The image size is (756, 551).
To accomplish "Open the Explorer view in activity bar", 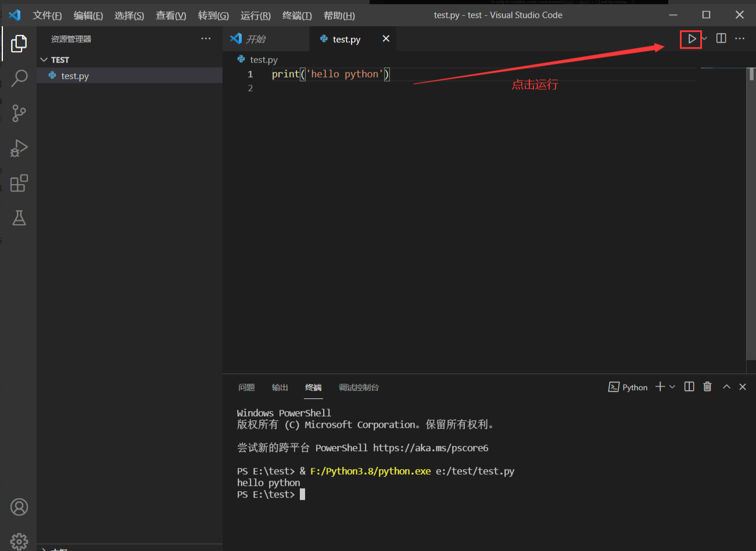I will pos(19,44).
